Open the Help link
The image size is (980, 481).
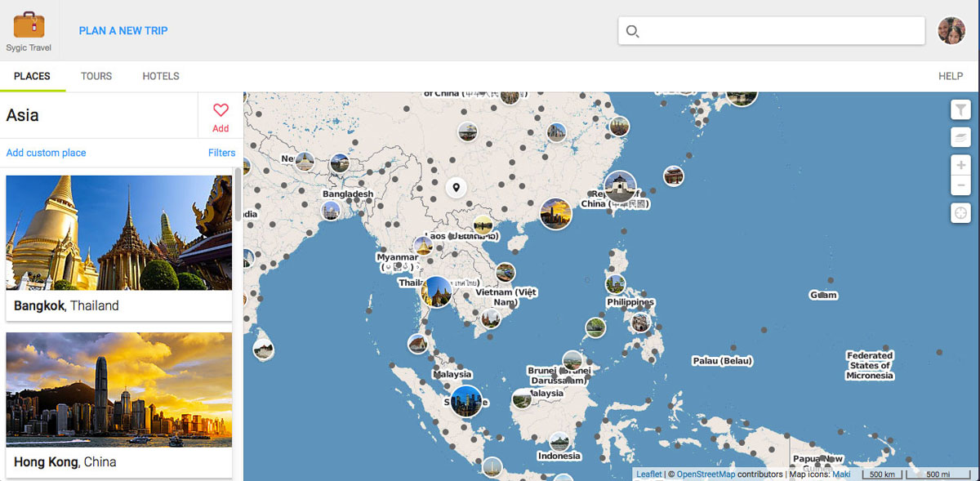[950, 76]
